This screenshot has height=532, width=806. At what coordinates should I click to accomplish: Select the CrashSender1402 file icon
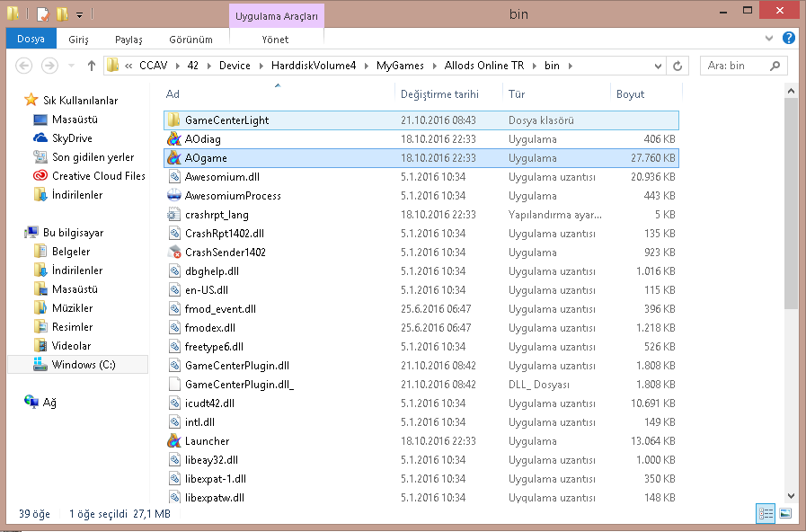click(x=174, y=253)
